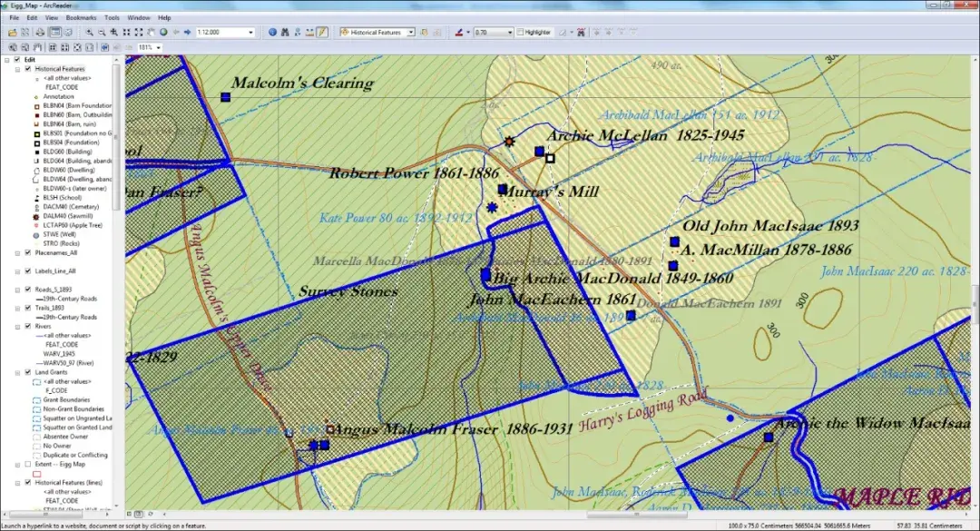Open the Historical Features markup layer dropdown

point(411,31)
